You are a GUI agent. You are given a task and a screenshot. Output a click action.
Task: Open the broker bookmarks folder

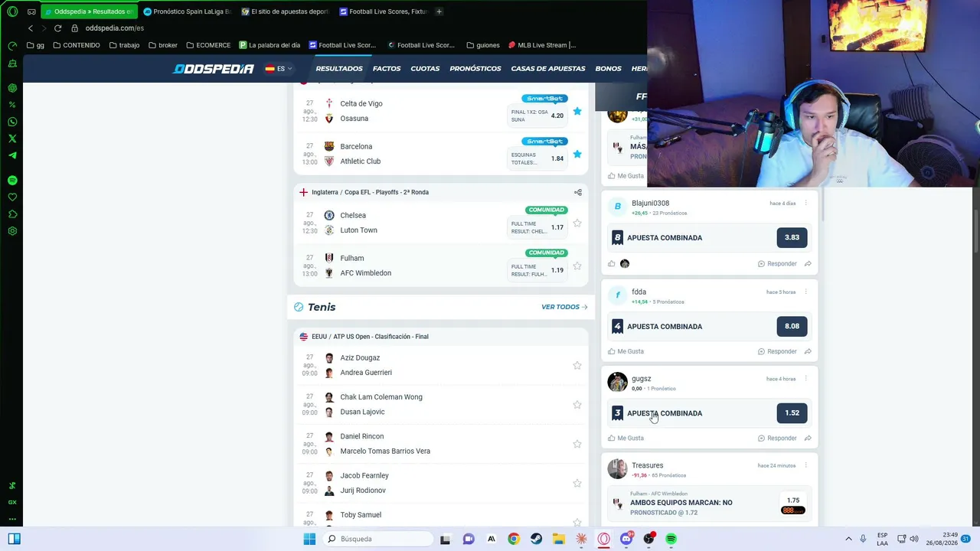tap(163, 45)
